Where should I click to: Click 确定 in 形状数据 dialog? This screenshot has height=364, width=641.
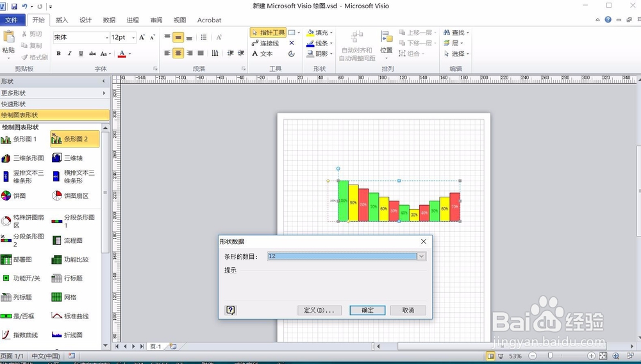tap(367, 310)
